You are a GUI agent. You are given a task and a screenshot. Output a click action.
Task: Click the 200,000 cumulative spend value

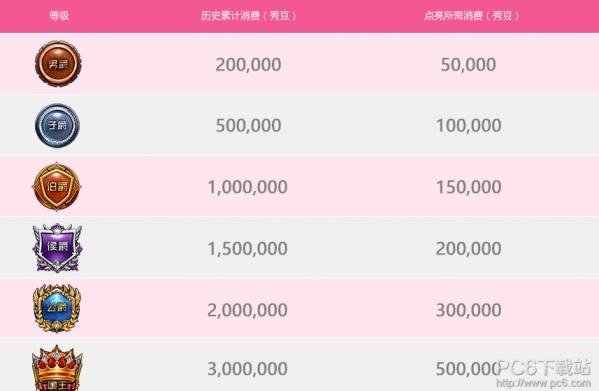248,65
